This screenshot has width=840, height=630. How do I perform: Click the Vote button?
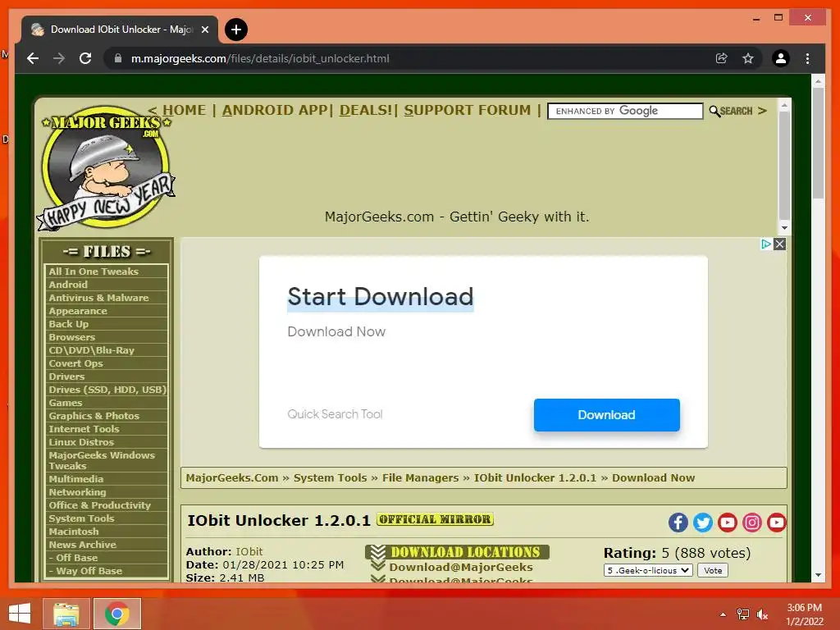(713, 571)
